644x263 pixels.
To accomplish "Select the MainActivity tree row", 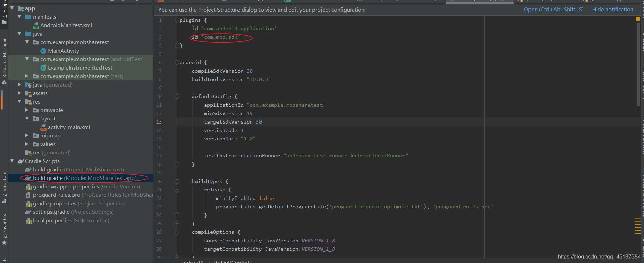I will (x=81, y=51).
